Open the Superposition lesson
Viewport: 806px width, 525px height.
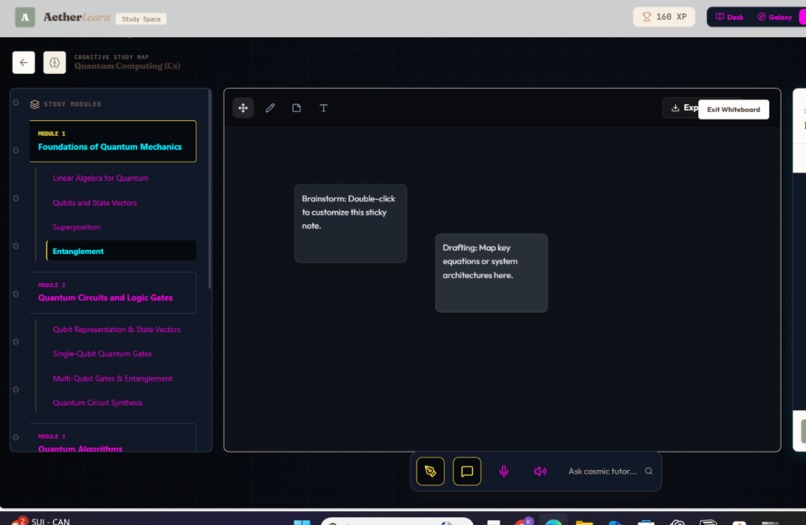[x=76, y=227]
